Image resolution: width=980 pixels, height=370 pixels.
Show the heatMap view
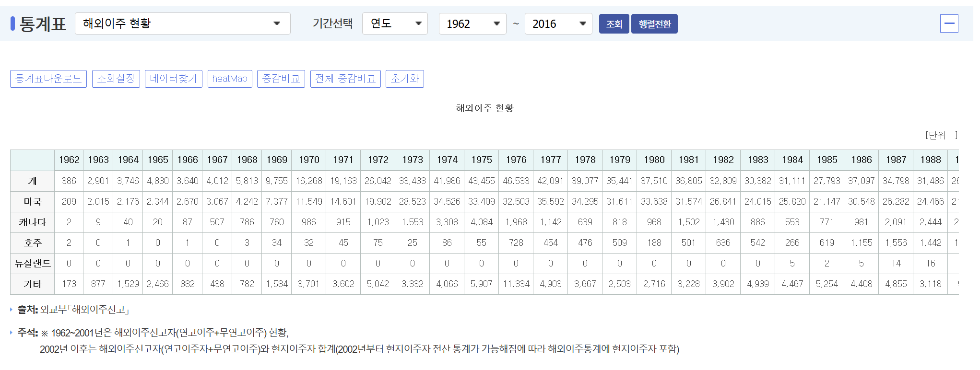point(230,79)
